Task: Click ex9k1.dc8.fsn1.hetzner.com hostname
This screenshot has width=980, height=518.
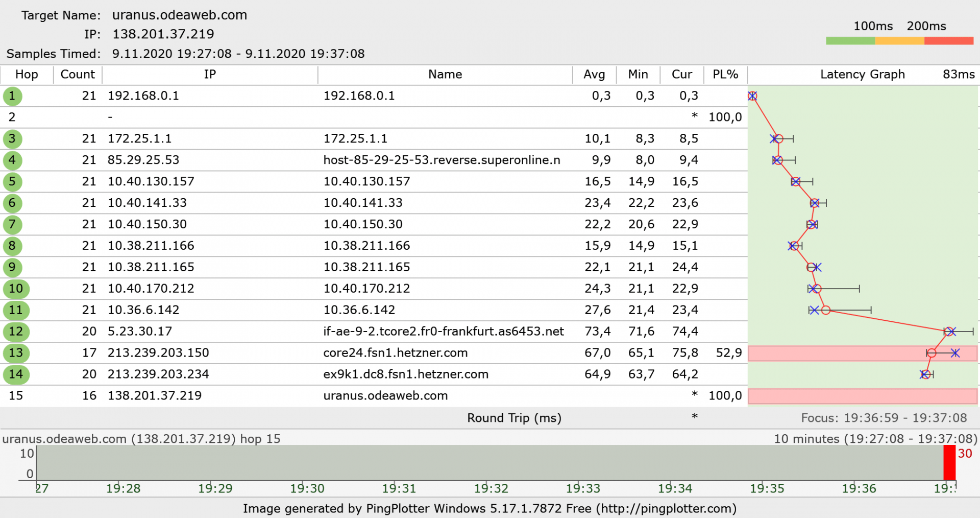Action: pyautogui.click(x=406, y=375)
